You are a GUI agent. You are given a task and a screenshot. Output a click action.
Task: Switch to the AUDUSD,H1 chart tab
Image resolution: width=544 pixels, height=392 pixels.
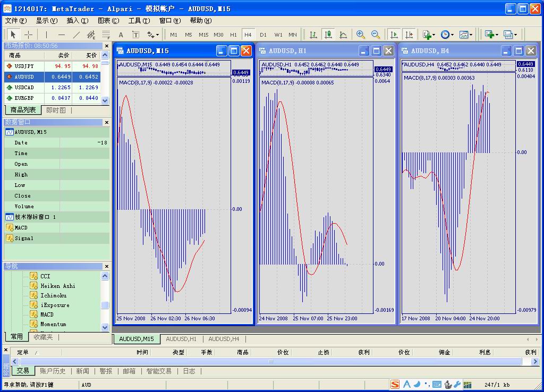(x=181, y=339)
